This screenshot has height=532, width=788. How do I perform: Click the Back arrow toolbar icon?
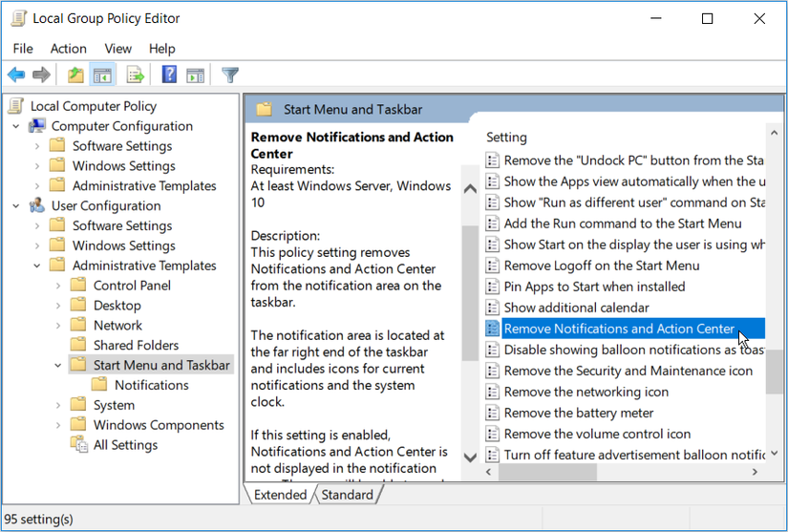[16, 75]
